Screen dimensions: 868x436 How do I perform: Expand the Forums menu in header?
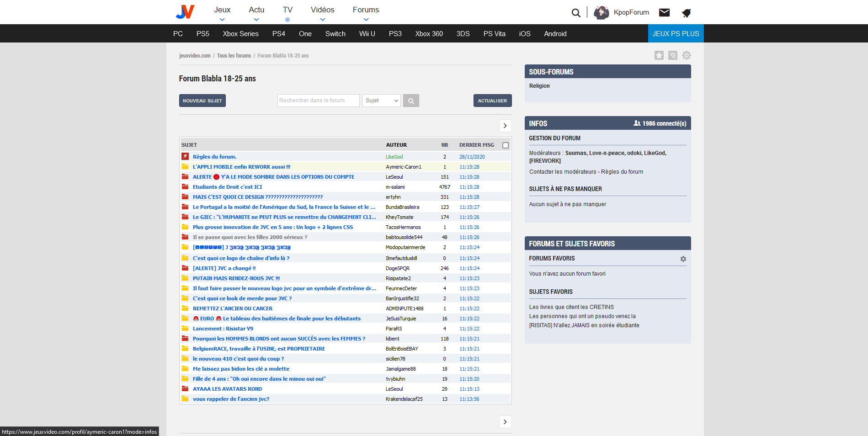coord(366,12)
